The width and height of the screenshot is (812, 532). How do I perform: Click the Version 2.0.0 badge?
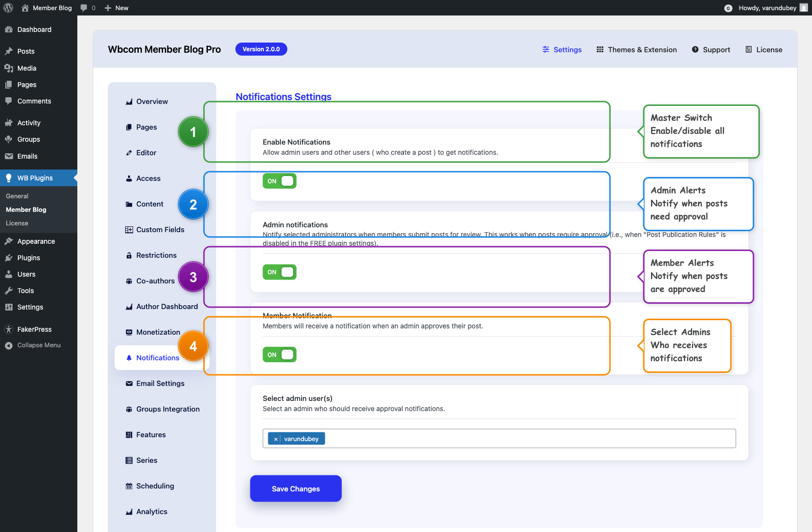pos(261,49)
